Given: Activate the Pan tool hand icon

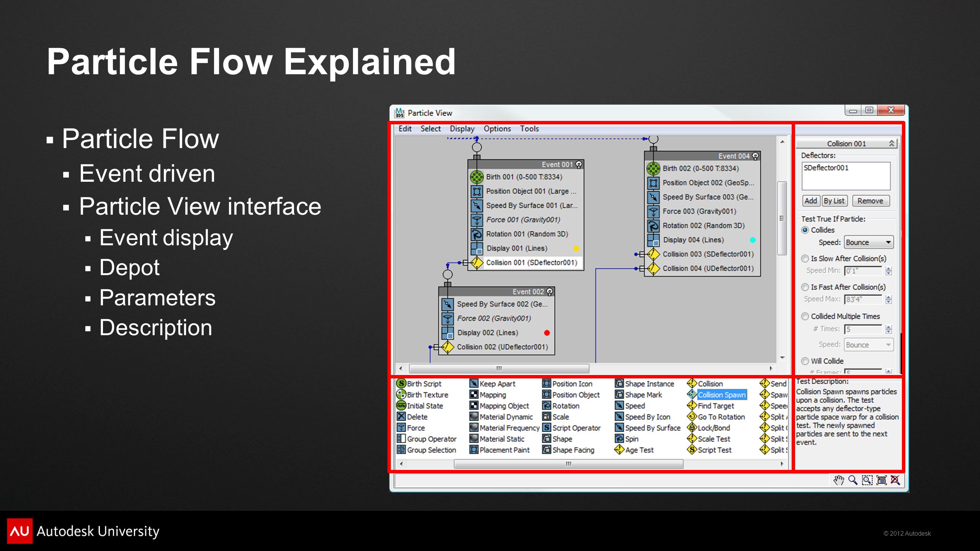Looking at the screenshot, I should click(x=838, y=480).
